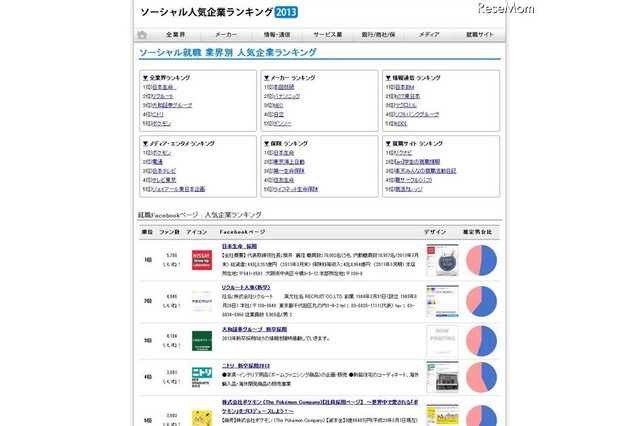Open NTT東日本 link in 情報通信 ranking
The width and height of the screenshot is (640, 426).
pos(407,96)
